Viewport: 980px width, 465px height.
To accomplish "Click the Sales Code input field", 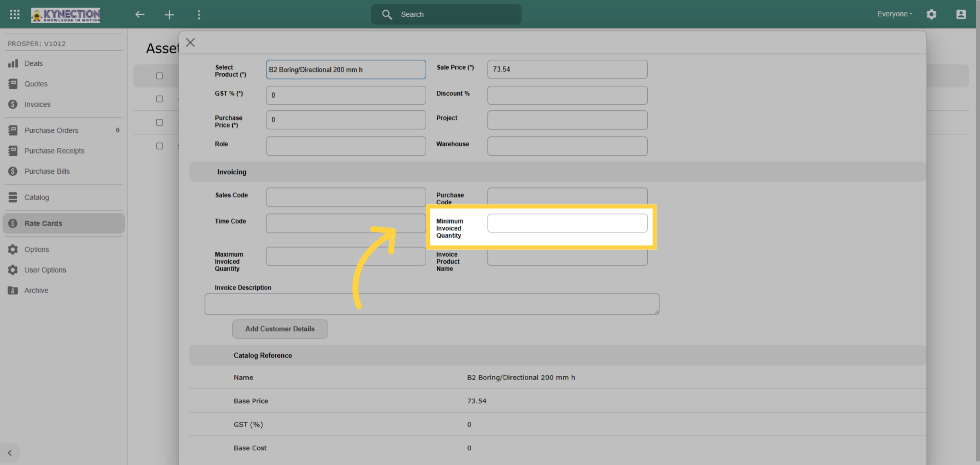I will click(346, 197).
